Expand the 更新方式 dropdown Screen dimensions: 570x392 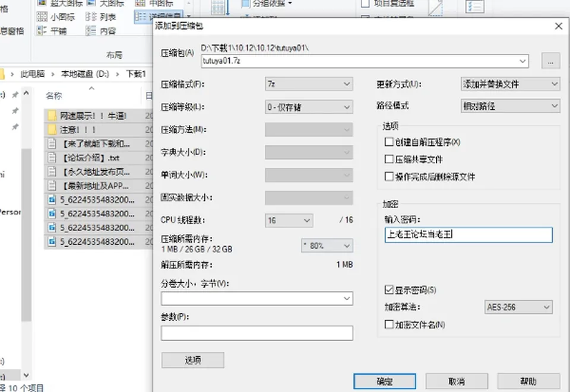click(510, 84)
